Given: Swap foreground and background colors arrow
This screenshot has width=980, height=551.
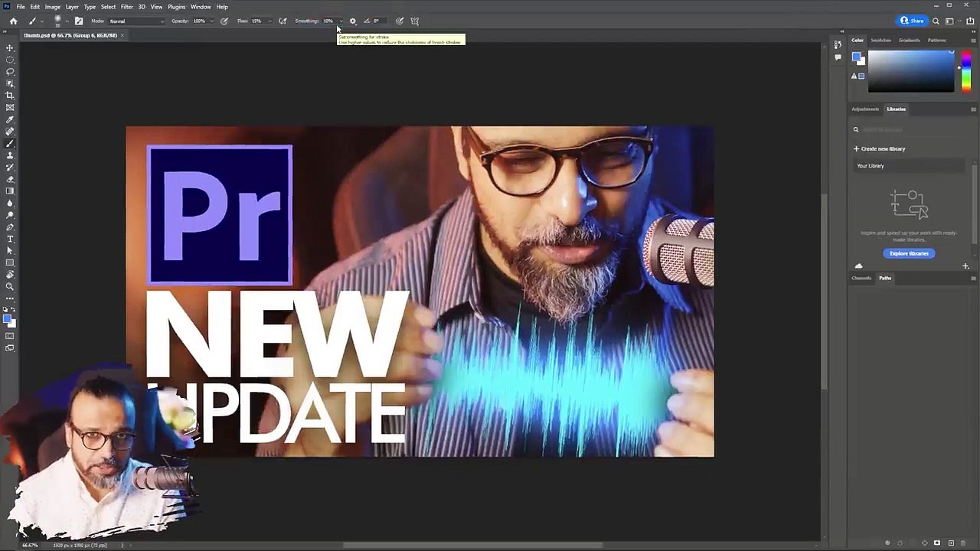Looking at the screenshot, I should click(14, 310).
